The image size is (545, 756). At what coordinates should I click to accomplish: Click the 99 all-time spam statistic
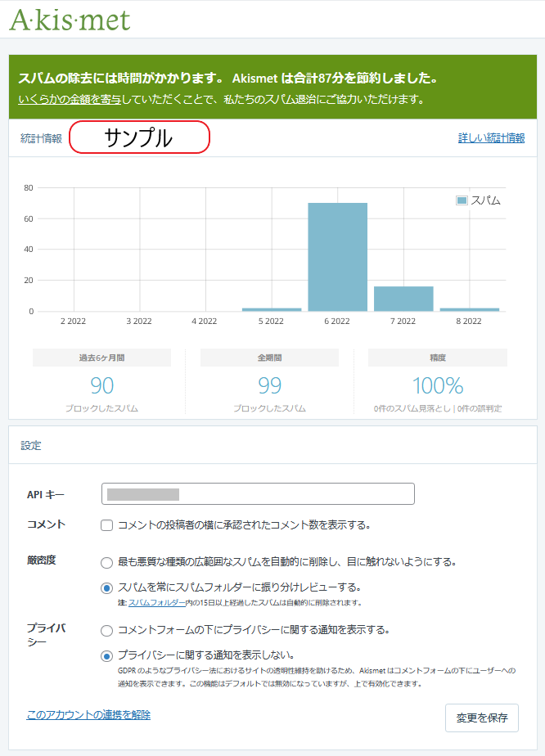tap(269, 385)
